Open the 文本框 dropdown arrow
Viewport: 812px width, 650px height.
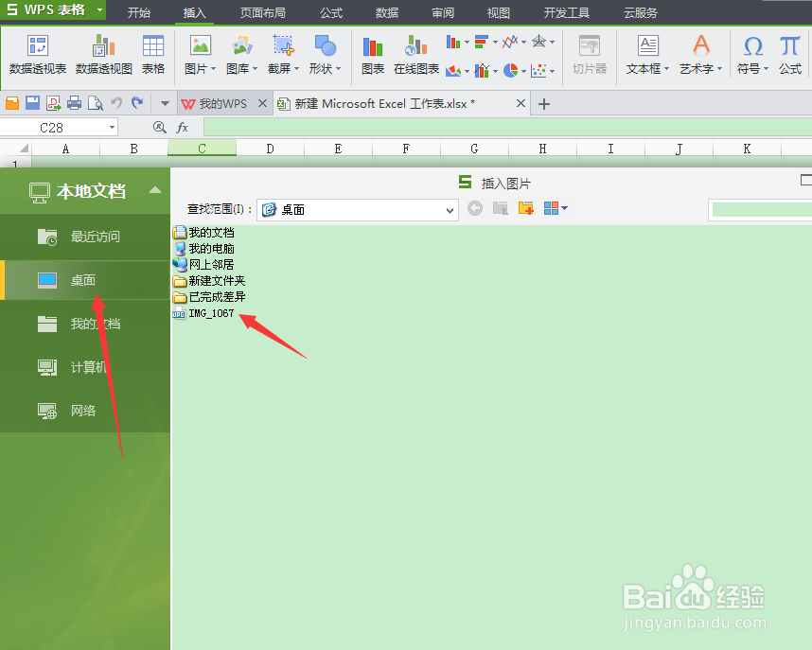pyautogui.click(x=666, y=69)
